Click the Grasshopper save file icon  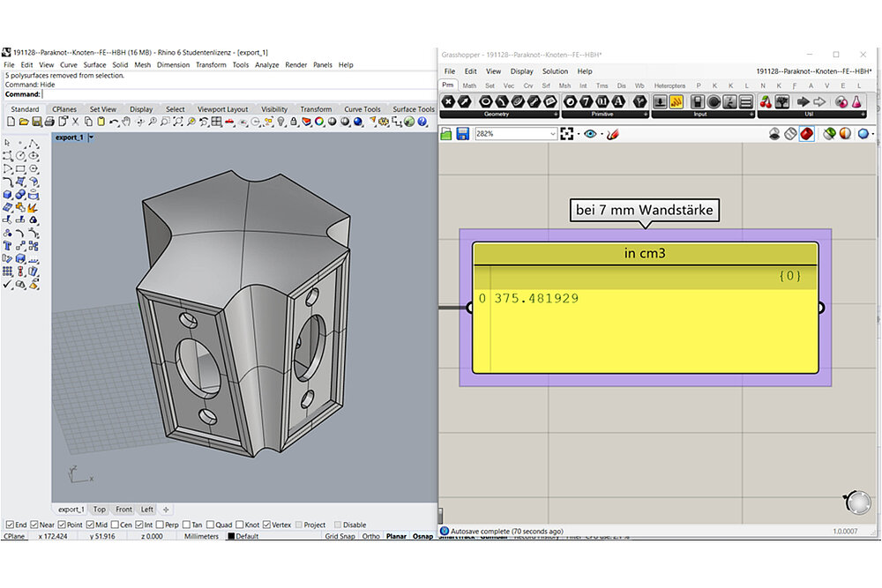pyautogui.click(x=461, y=134)
